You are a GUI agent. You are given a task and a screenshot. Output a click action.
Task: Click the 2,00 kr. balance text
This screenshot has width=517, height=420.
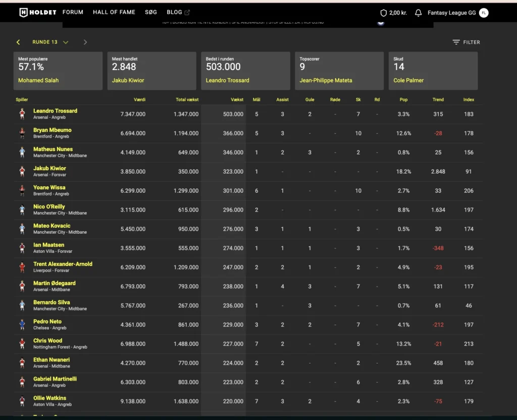(x=398, y=13)
